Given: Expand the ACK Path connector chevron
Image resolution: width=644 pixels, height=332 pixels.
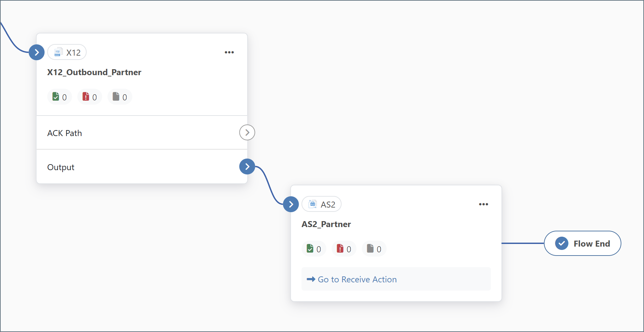Looking at the screenshot, I should click(247, 132).
